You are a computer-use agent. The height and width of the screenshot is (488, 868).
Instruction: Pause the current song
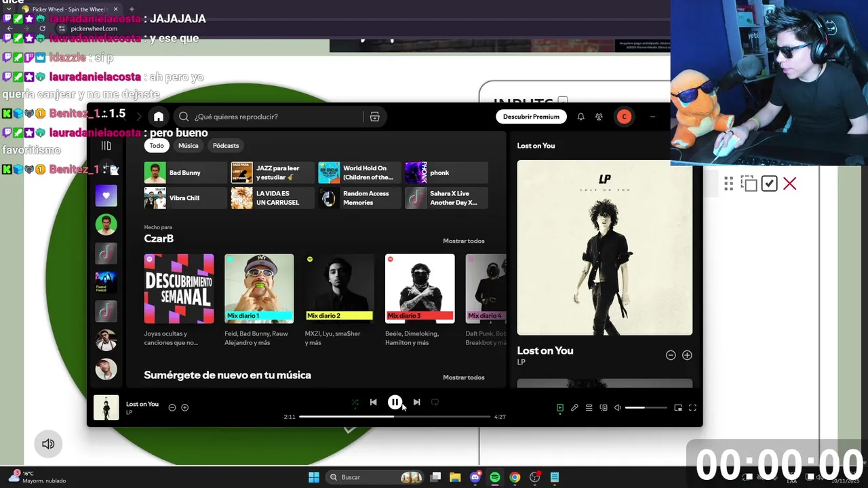point(395,403)
